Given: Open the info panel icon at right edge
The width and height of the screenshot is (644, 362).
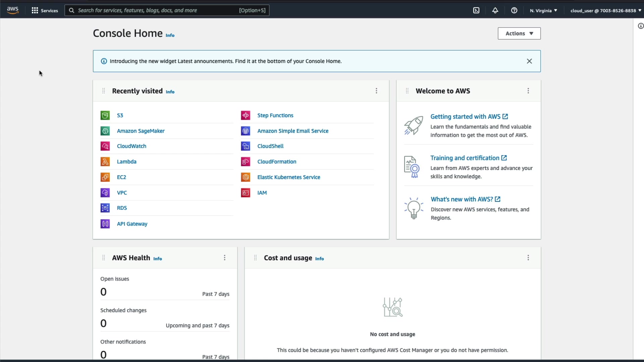Looking at the screenshot, I should click(x=640, y=26).
